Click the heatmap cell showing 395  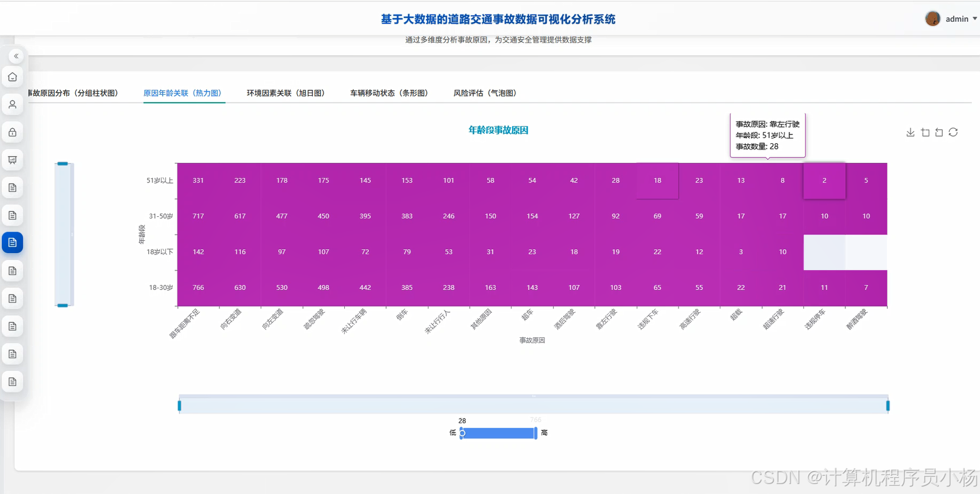pos(365,216)
